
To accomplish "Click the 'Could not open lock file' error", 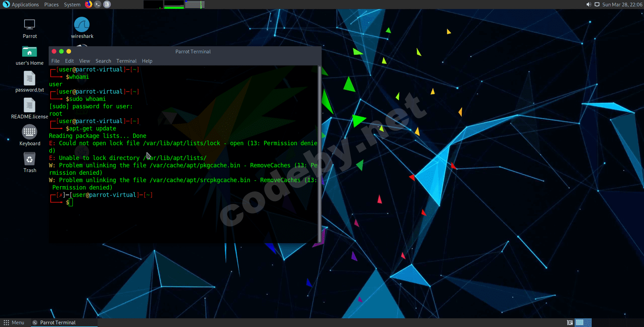I will coord(183,147).
